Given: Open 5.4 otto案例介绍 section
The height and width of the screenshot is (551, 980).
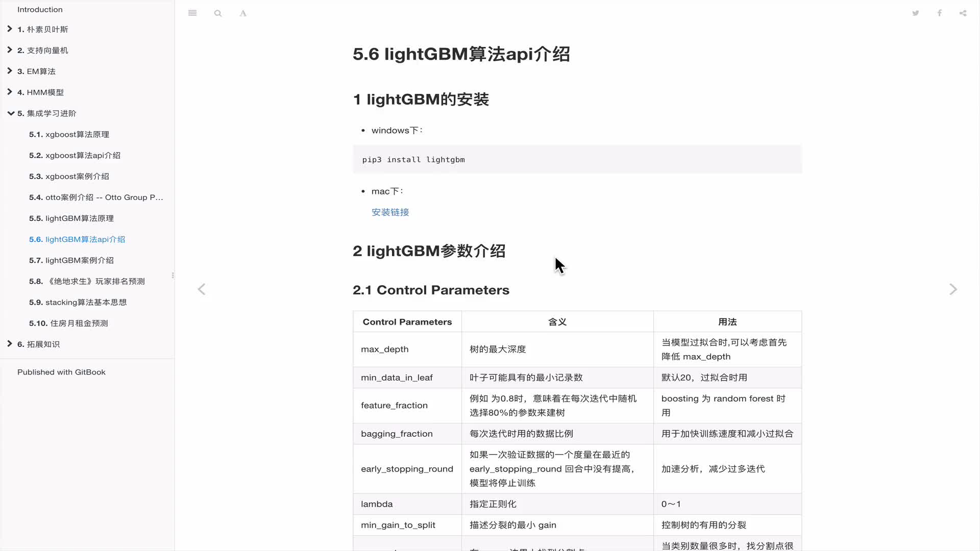Looking at the screenshot, I should (x=96, y=197).
